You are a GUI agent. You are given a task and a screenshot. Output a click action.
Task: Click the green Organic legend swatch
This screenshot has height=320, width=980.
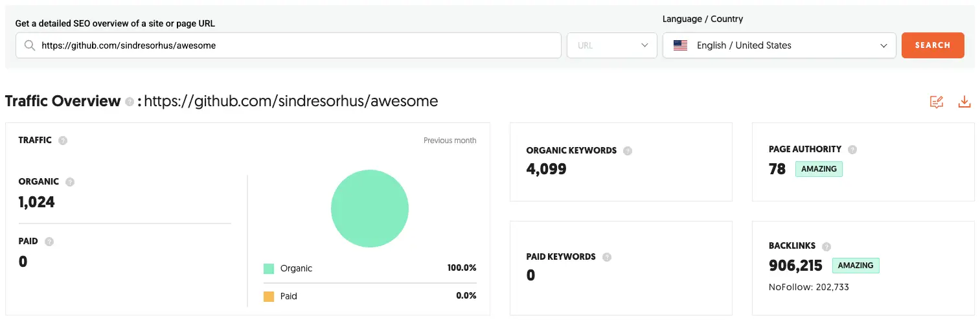tap(269, 269)
